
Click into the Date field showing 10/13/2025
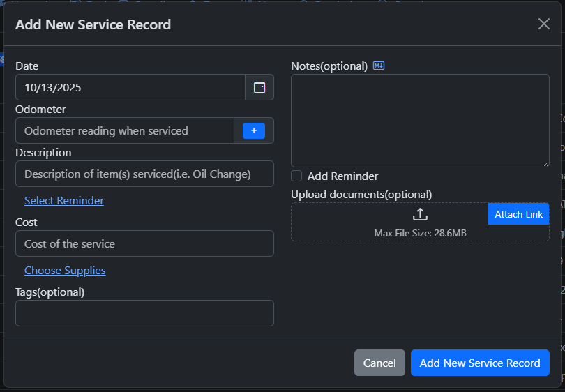click(x=130, y=88)
